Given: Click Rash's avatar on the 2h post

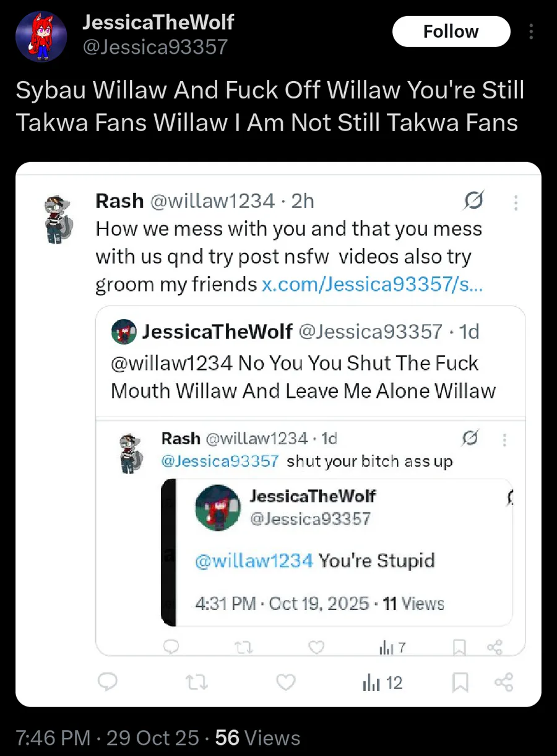Looking at the screenshot, I should (x=60, y=219).
